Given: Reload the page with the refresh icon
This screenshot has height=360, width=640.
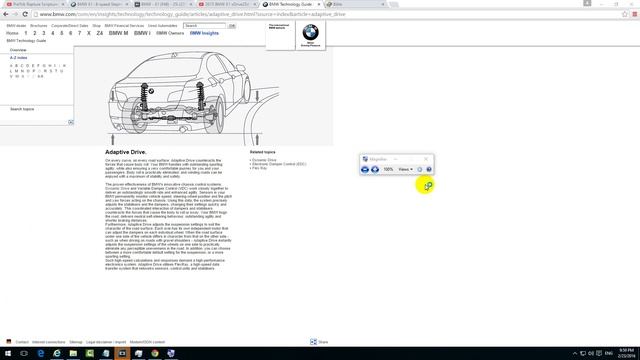Looking at the screenshot, I should (x=25, y=14).
